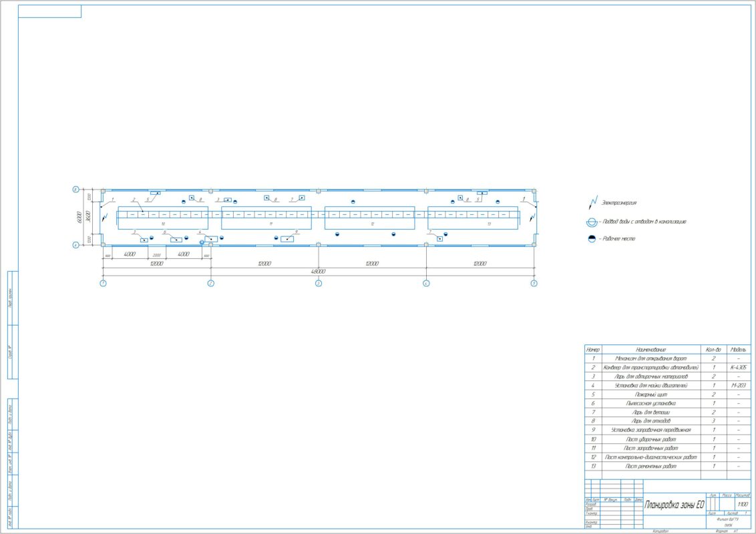
Task: Select row 'Ларь для ветоши'
Action: (x=668, y=413)
